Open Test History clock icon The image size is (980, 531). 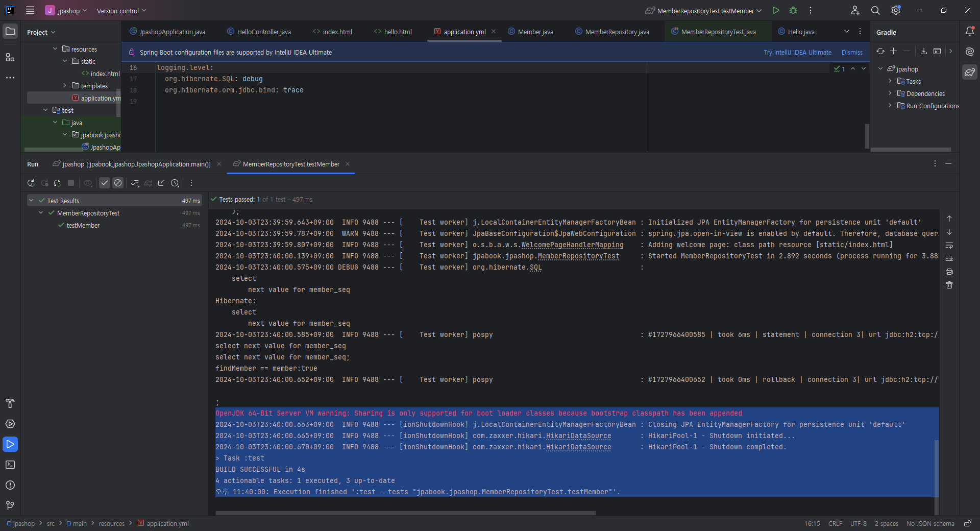click(x=175, y=183)
